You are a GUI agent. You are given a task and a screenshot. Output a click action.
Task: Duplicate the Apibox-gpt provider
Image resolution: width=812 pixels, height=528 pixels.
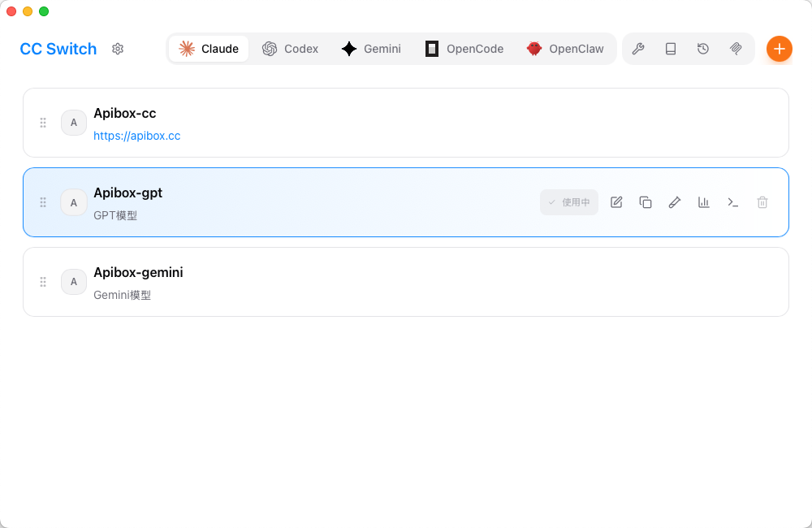tap(646, 202)
